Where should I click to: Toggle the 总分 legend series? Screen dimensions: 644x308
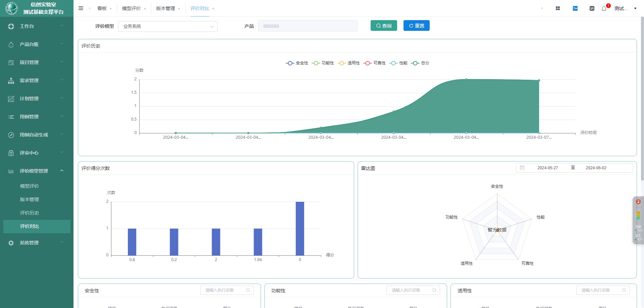click(420, 63)
